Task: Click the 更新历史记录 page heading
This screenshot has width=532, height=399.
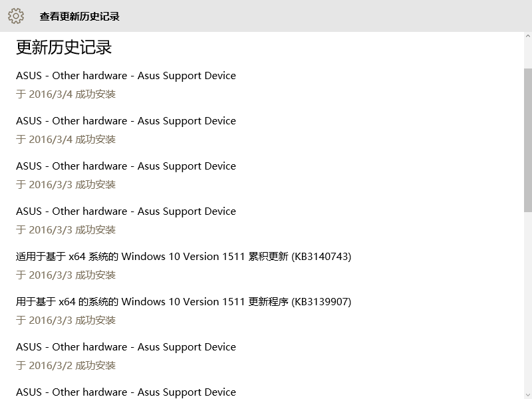Action: 64,47
